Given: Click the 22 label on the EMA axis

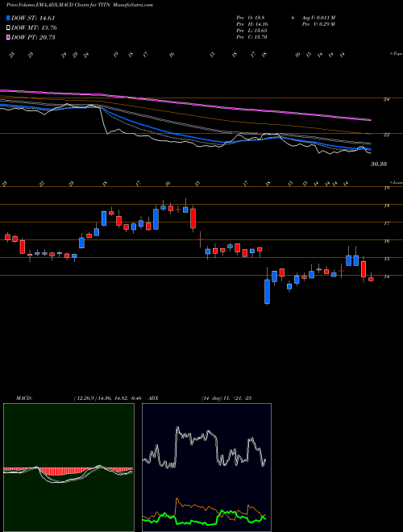Looking at the screenshot, I should point(386,135).
